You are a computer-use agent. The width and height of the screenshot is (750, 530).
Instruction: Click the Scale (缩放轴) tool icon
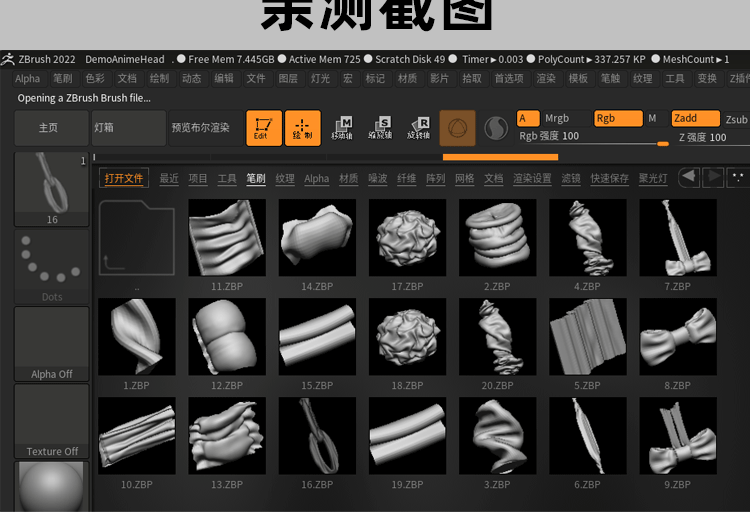(x=380, y=128)
